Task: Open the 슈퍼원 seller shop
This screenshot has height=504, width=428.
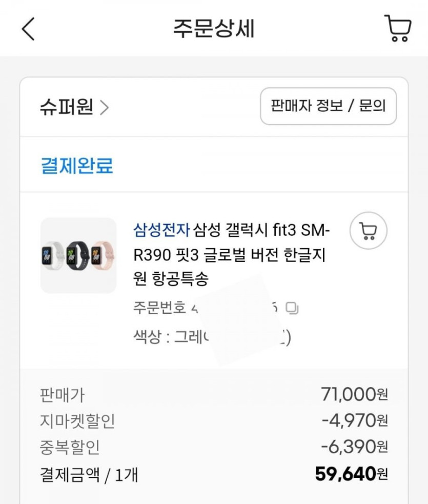Action: tap(67, 108)
